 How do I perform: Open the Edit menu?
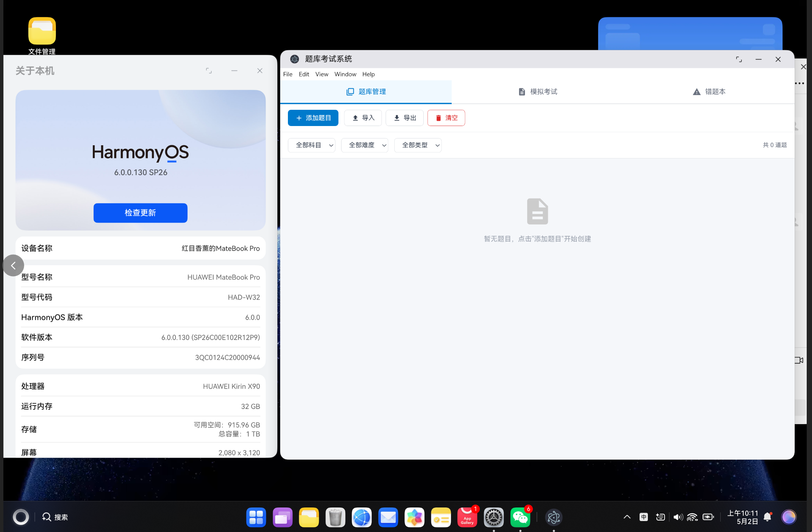[x=304, y=74]
